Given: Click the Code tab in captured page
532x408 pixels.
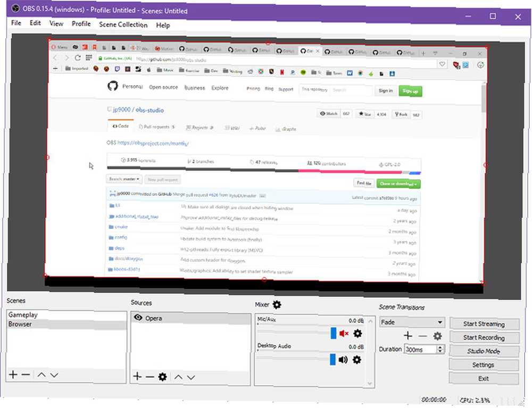Looking at the screenshot, I should [120, 126].
